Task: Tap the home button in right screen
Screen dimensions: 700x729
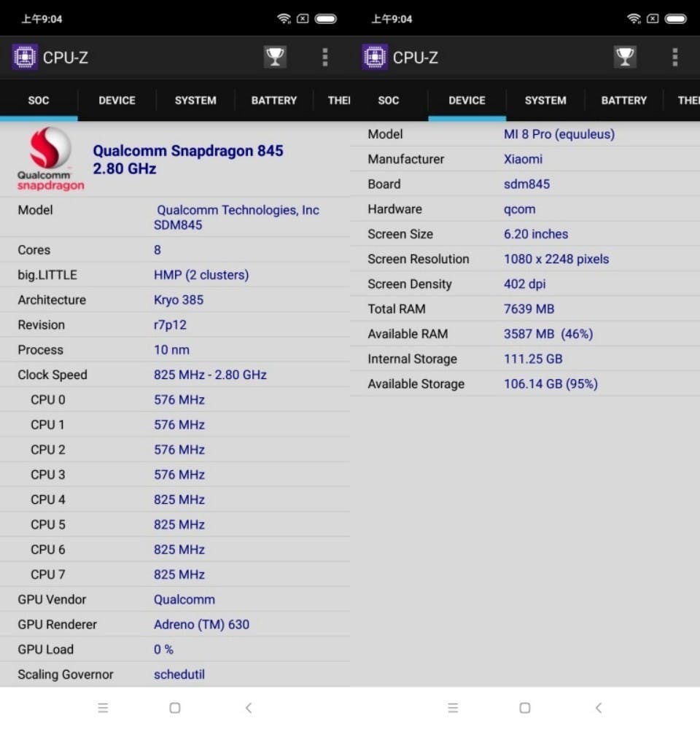Action: pyautogui.click(x=525, y=708)
